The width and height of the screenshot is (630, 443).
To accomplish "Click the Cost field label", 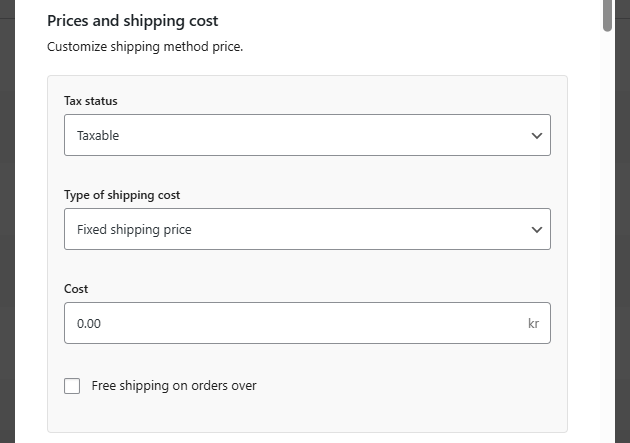I will click(76, 289).
